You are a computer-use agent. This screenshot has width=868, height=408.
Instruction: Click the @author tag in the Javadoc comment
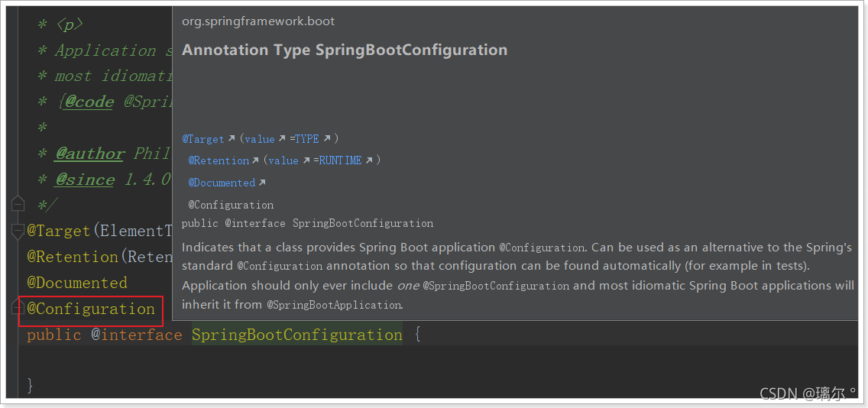(x=90, y=154)
